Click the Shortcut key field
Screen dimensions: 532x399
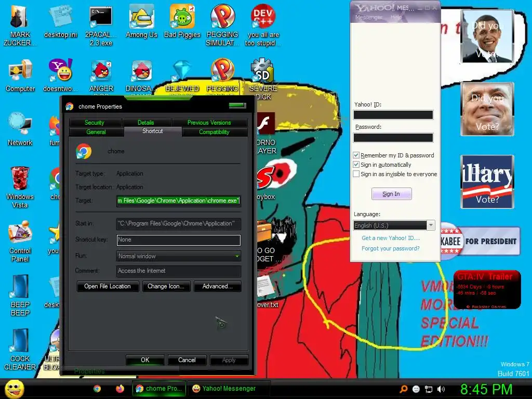coord(179,240)
